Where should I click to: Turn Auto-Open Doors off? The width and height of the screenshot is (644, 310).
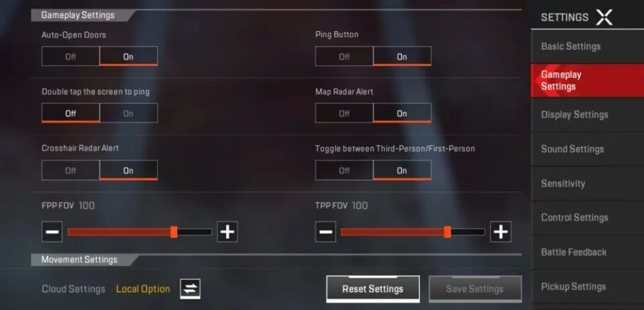pyautogui.click(x=70, y=56)
